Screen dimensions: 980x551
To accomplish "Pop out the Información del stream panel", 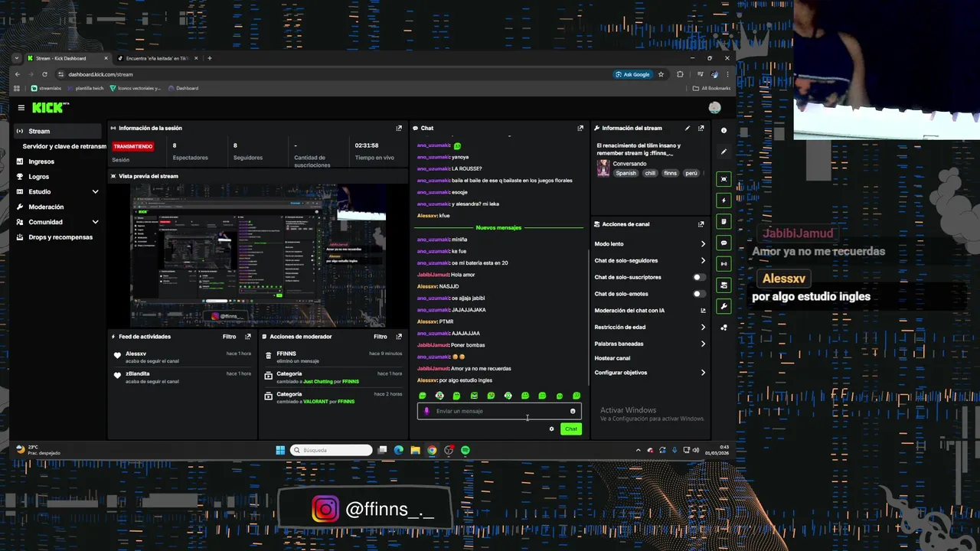I will pos(701,129).
